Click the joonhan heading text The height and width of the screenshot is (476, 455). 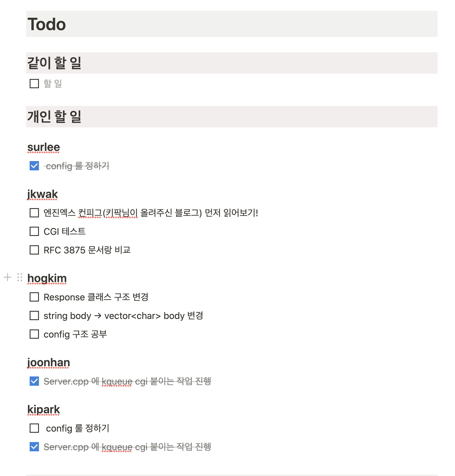[x=49, y=363]
